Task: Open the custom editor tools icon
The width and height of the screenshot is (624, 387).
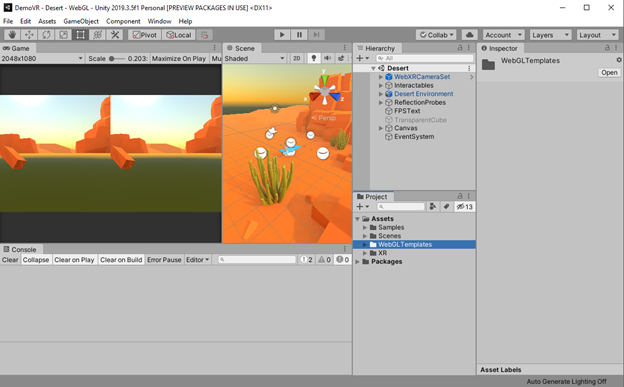Action: point(115,35)
